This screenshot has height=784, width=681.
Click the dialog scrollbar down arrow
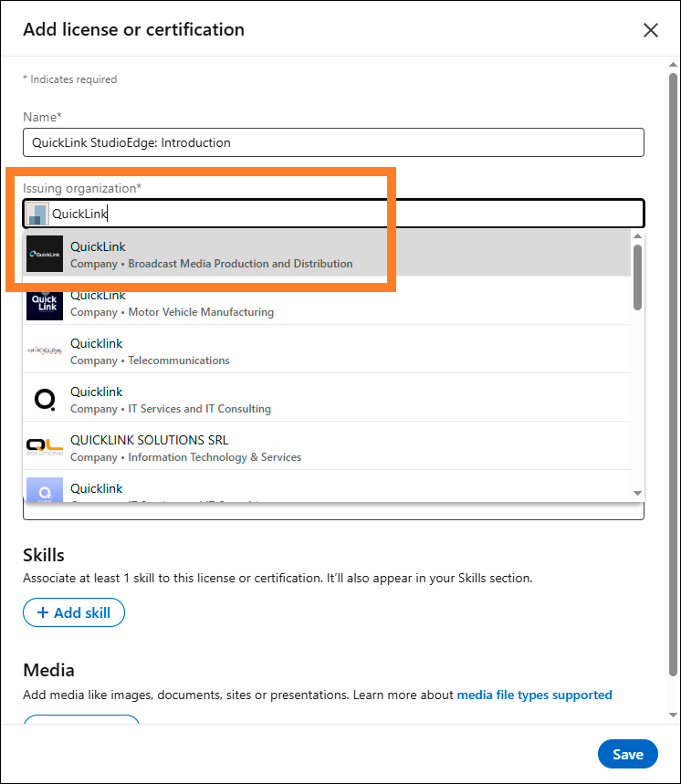tap(673, 715)
